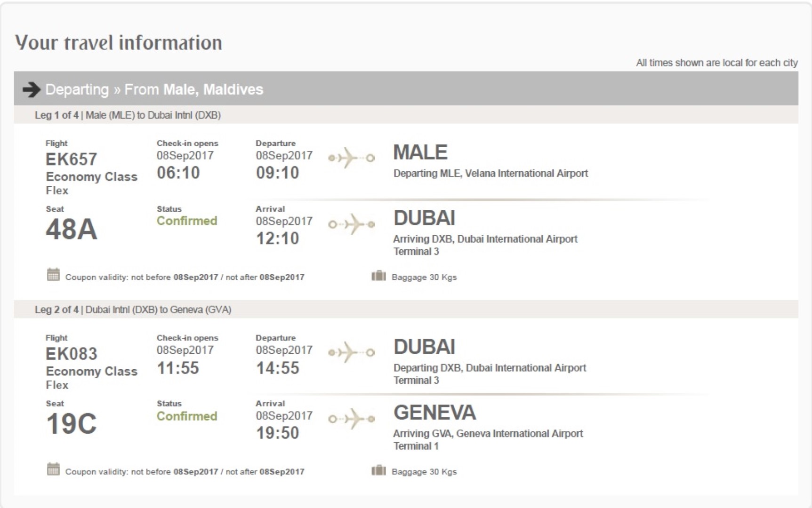Click flight number EK657

point(71,159)
